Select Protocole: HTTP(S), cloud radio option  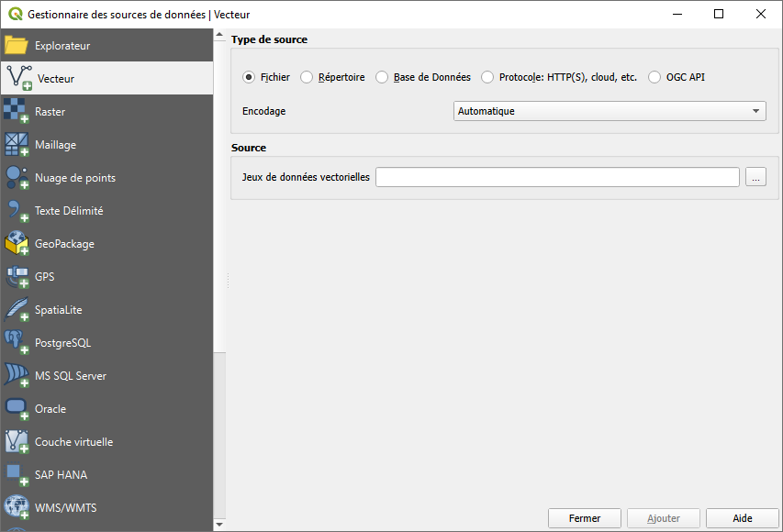(x=487, y=78)
